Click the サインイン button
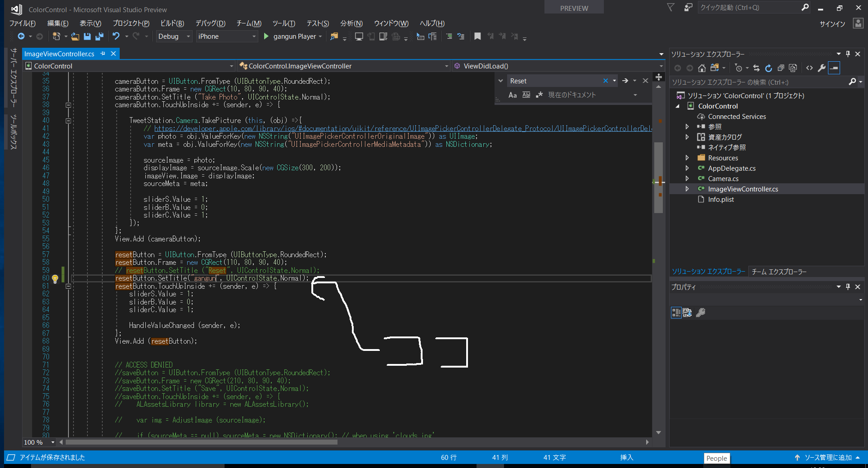 pos(832,24)
